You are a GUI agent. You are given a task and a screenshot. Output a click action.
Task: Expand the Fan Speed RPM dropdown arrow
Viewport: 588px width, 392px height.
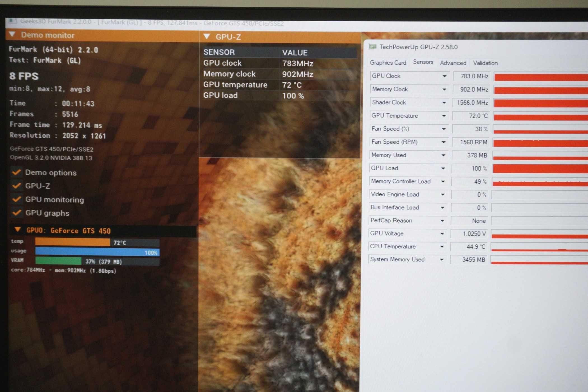tap(443, 141)
